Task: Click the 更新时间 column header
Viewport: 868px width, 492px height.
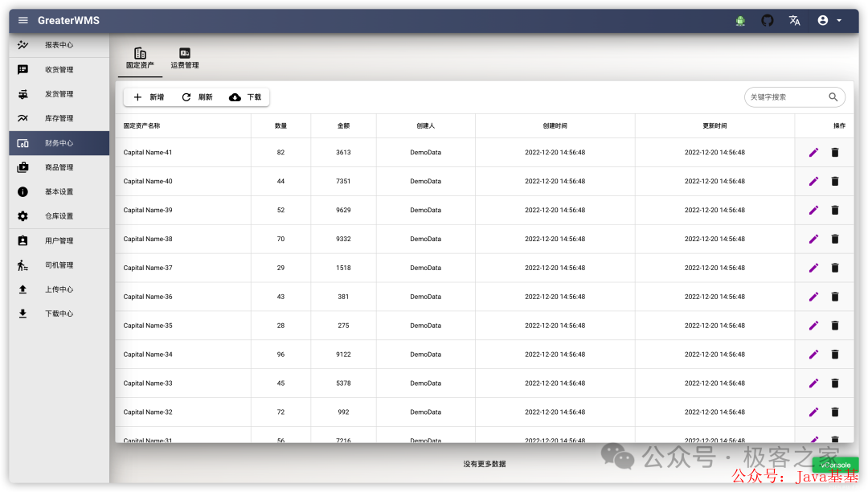Action: 714,126
